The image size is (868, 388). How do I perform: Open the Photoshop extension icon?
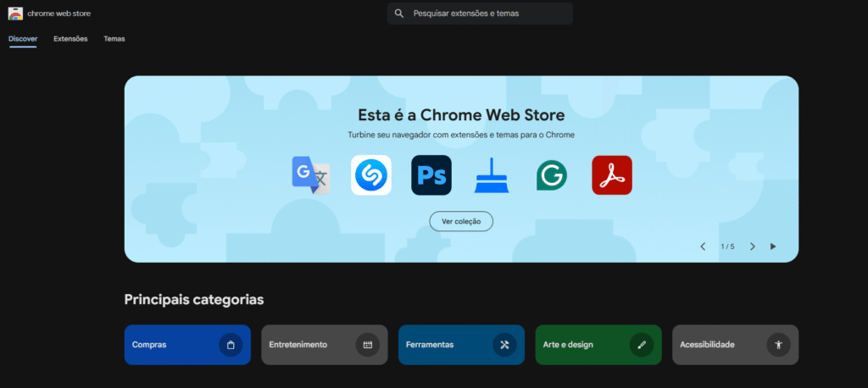431,175
